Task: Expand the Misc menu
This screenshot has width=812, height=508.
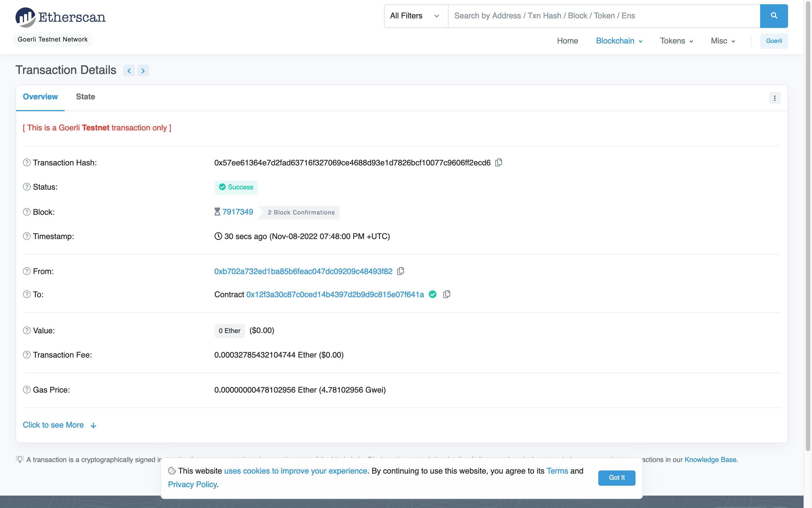Action: (x=723, y=41)
